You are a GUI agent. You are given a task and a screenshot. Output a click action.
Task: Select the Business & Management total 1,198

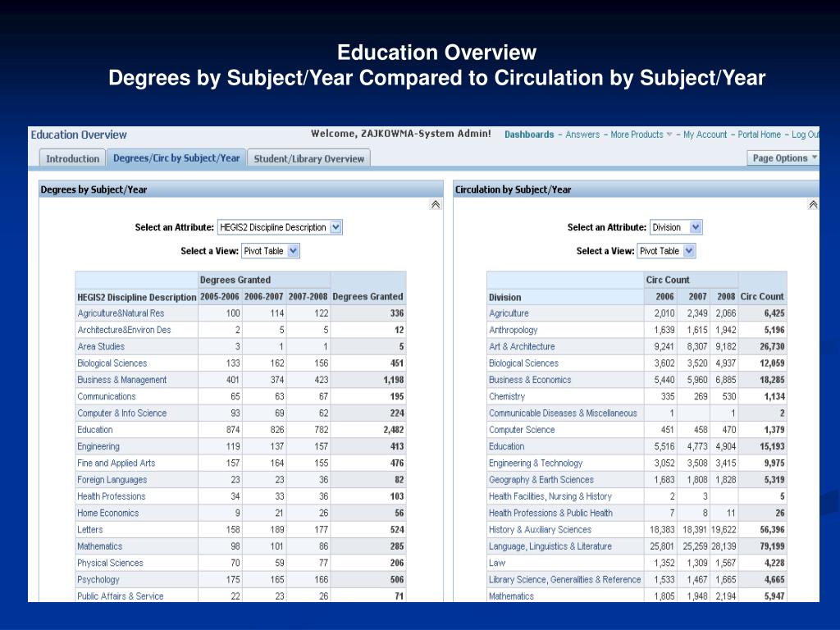[x=394, y=380]
